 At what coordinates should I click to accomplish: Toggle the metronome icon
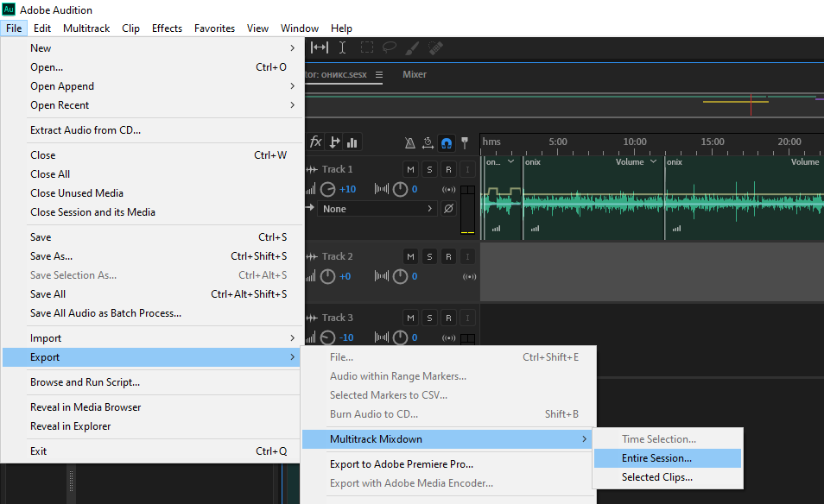tap(410, 142)
